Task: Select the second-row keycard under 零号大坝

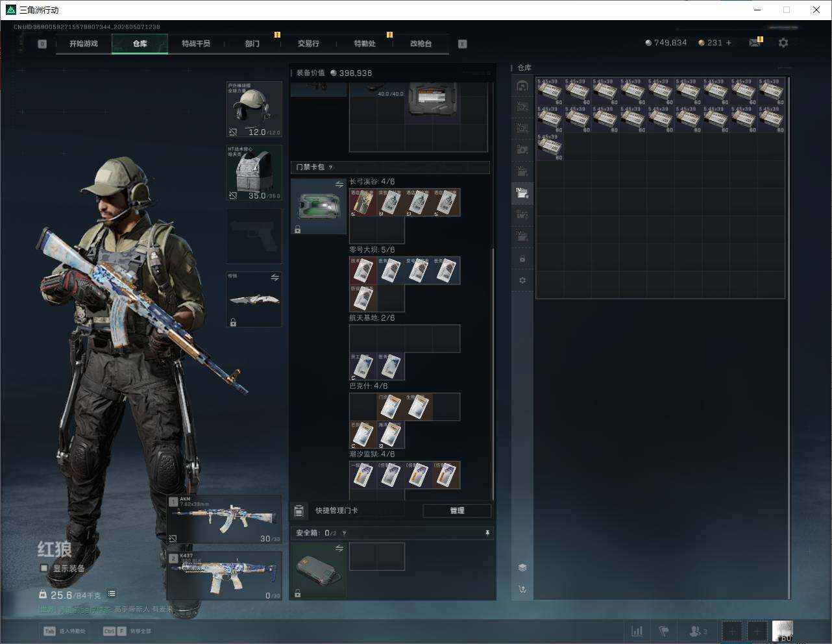Action: click(x=363, y=298)
